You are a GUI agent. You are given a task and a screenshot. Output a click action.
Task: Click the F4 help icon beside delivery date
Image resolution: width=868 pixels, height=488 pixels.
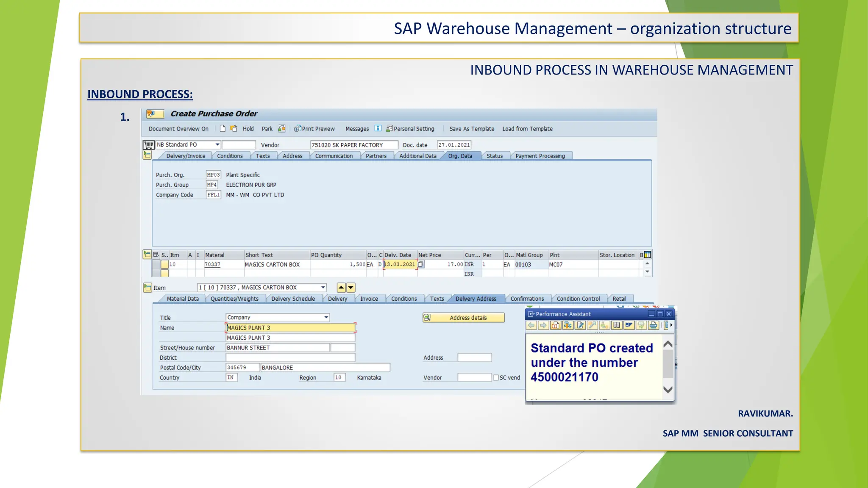pyautogui.click(x=420, y=264)
